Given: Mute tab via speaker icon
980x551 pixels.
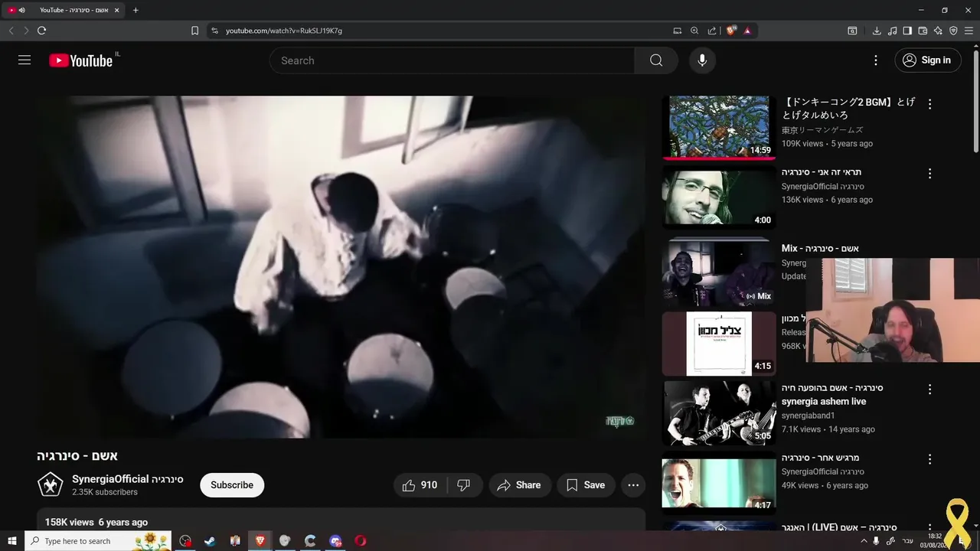Looking at the screenshot, I should (x=21, y=10).
